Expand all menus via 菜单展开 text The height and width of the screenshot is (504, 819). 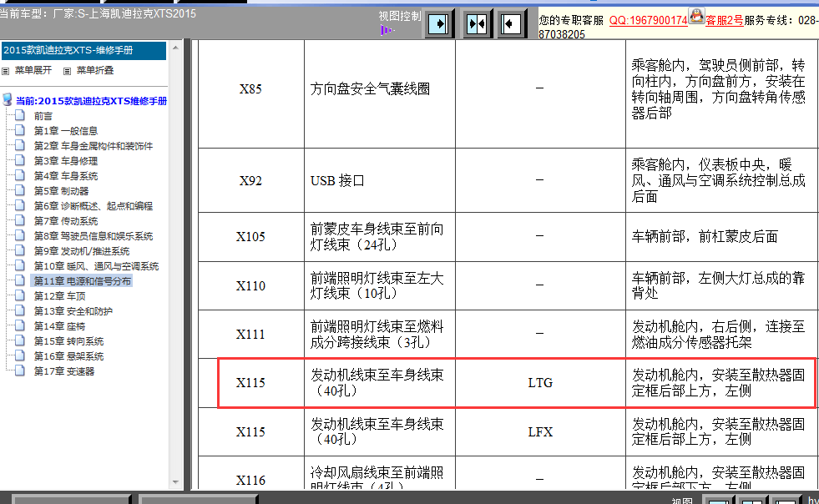pyautogui.click(x=33, y=70)
